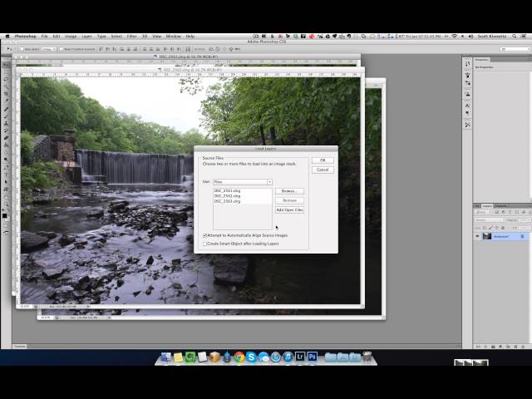Click the Add Open Files button
The image size is (532, 399).
pyautogui.click(x=289, y=210)
